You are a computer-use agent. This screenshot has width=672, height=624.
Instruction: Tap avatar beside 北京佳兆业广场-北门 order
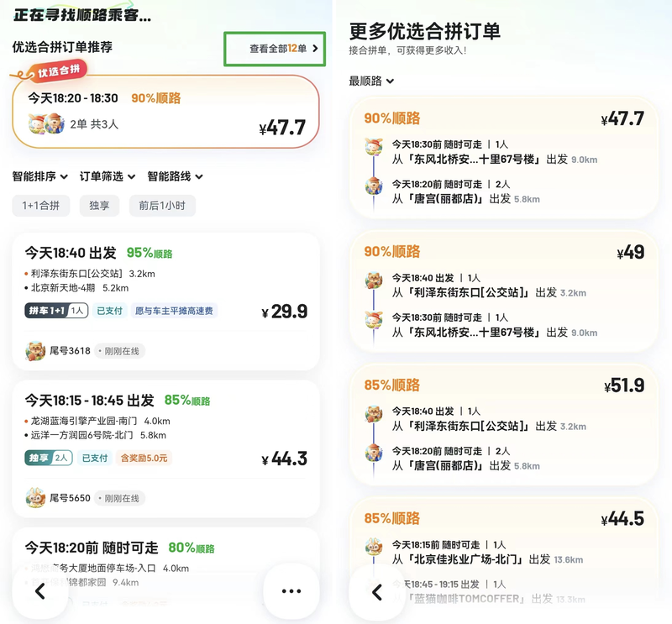pyautogui.click(x=374, y=547)
